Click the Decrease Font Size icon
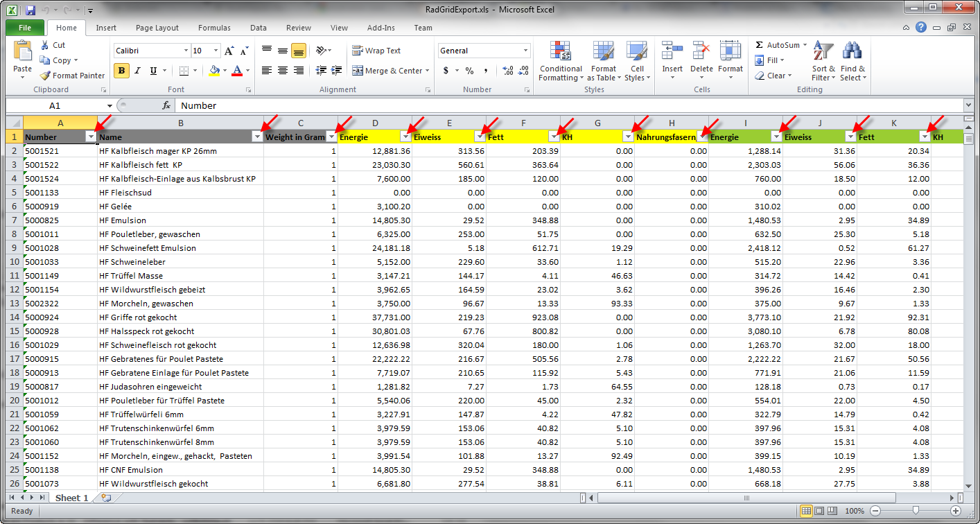The image size is (980, 524). [244, 51]
